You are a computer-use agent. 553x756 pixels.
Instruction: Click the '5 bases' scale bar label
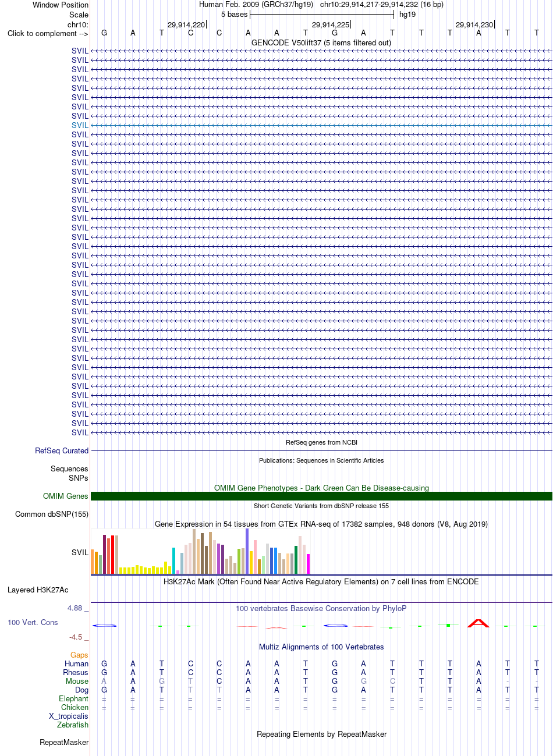click(234, 14)
